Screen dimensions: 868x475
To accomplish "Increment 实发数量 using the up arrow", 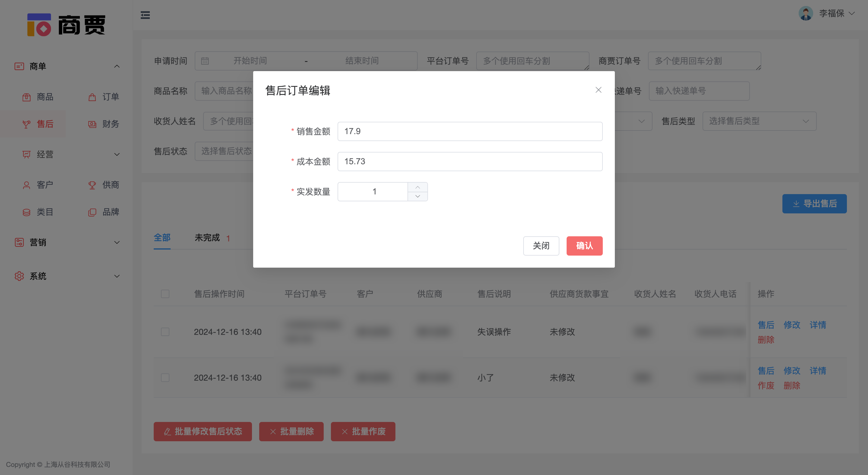I will coord(417,187).
